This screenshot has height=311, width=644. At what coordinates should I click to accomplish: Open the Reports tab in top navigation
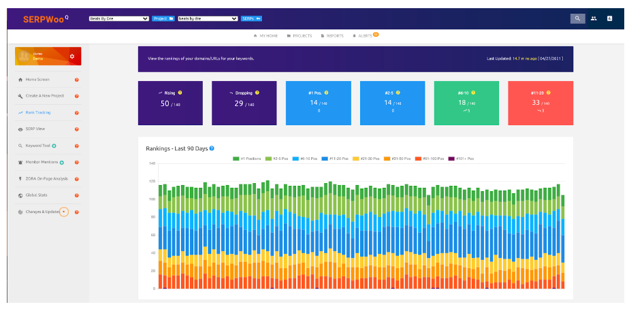coord(332,35)
